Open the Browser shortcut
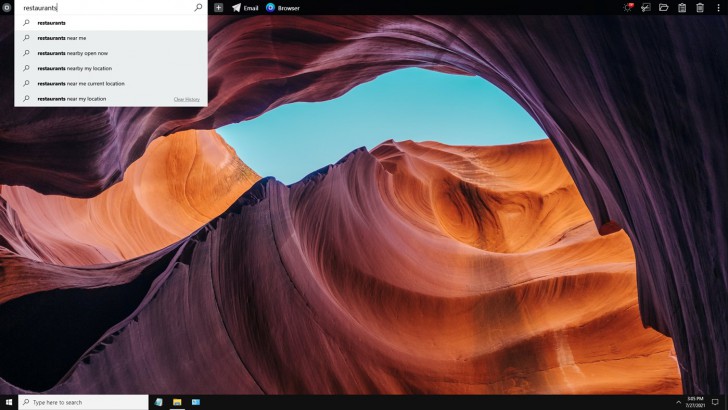728x410 pixels. (x=283, y=8)
